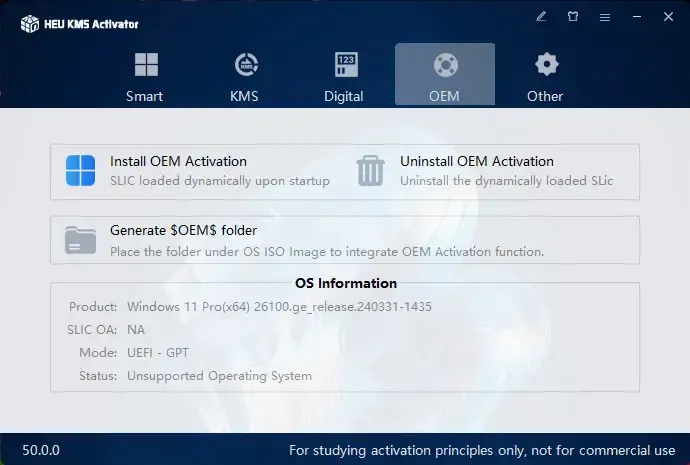The height and width of the screenshot is (465, 690).
Task: Click the pencil edit icon in title bar
Action: point(541,17)
